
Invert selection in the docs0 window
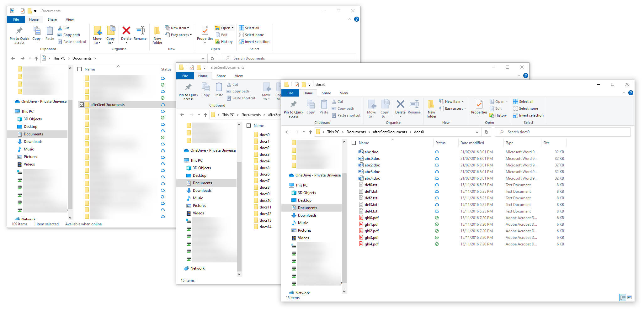coord(528,115)
